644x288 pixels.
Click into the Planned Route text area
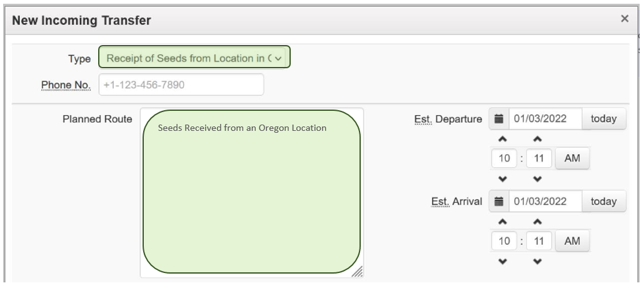pyautogui.click(x=251, y=192)
